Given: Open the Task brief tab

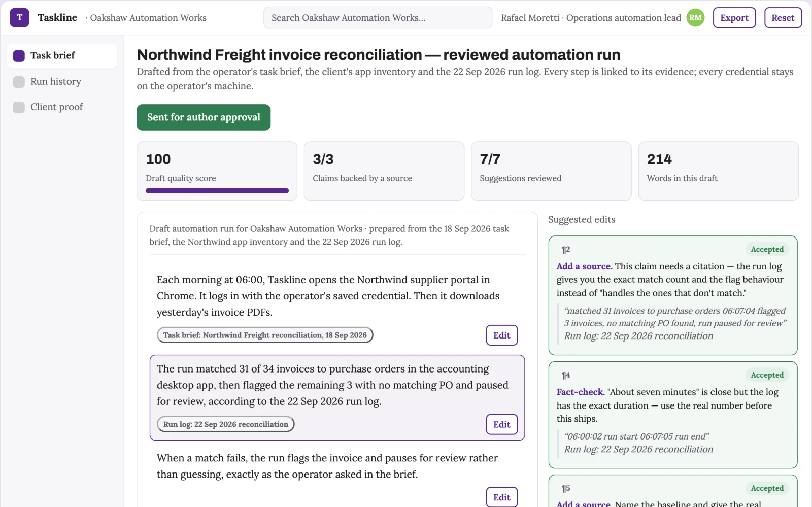Looking at the screenshot, I should [x=62, y=56].
